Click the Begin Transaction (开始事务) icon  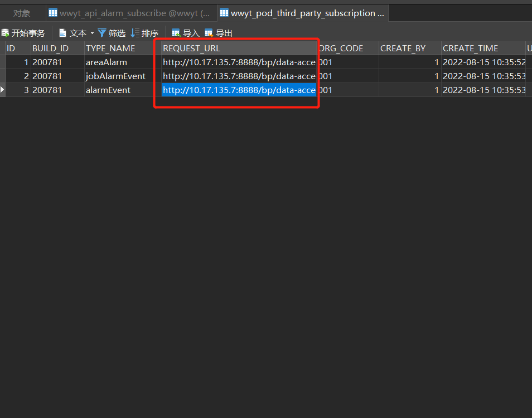[x=5, y=33]
